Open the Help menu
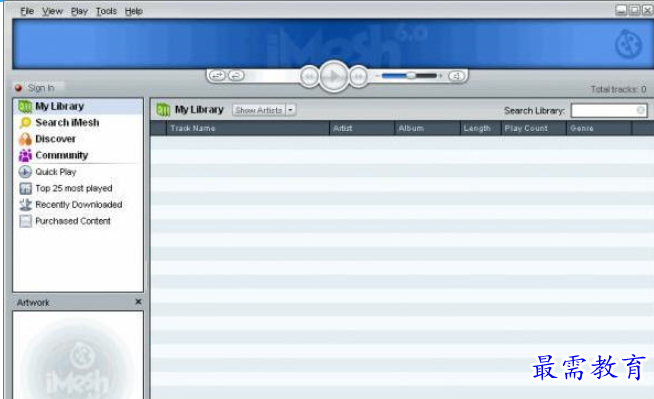This screenshot has height=399, width=654. point(134,11)
